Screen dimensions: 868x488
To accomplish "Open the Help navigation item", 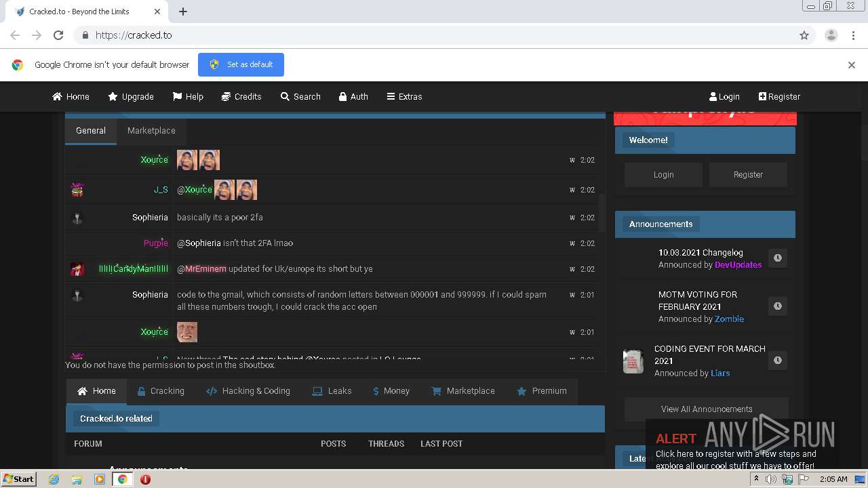I will (x=188, y=96).
